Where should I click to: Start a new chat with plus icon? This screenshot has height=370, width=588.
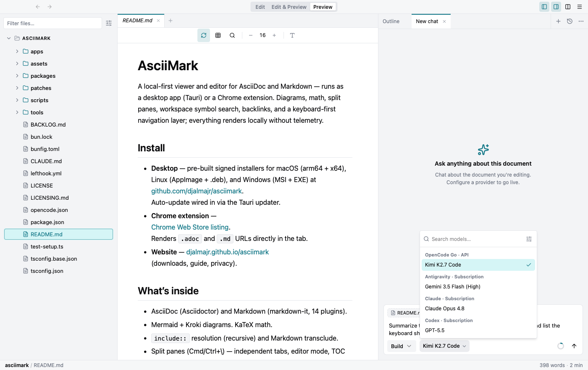(558, 21)
